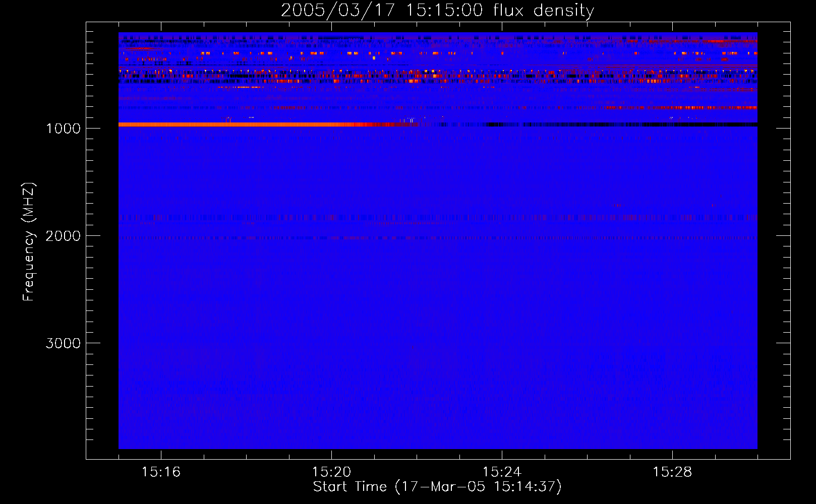Click the 15:16 time tick label
Screen dimensions: 816x504
coord(161,472)
